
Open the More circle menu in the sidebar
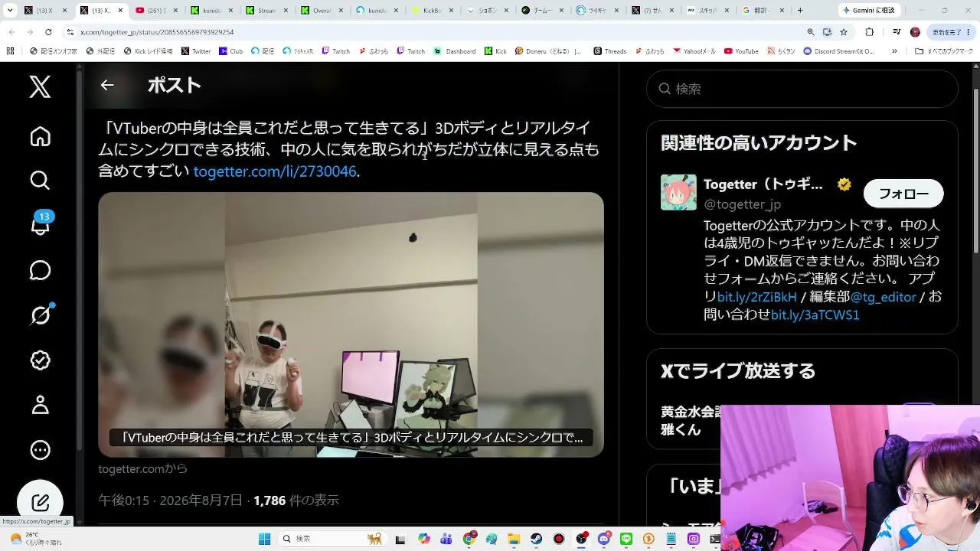point(40,450)
